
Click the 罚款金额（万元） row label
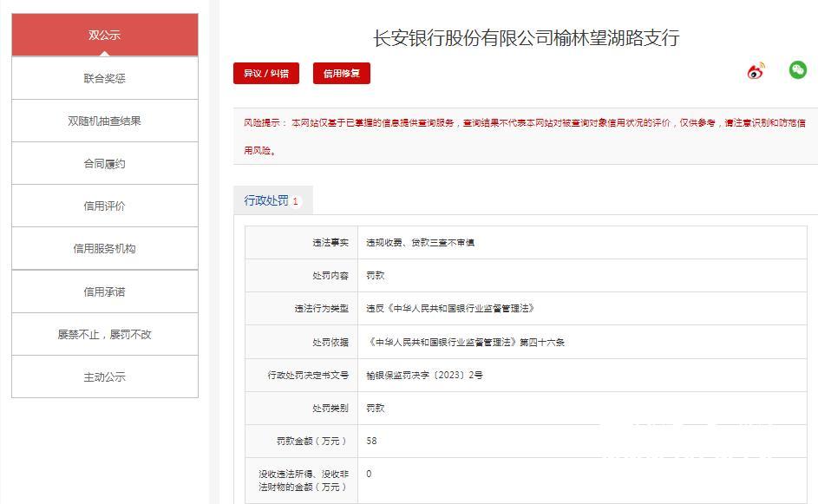[311, 441]
